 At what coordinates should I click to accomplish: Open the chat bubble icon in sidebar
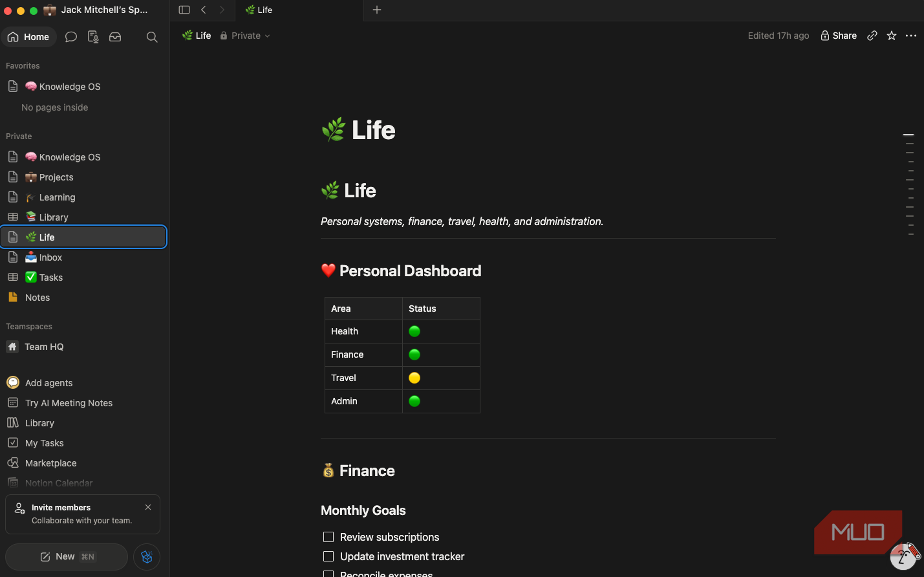tap(71, 37)
